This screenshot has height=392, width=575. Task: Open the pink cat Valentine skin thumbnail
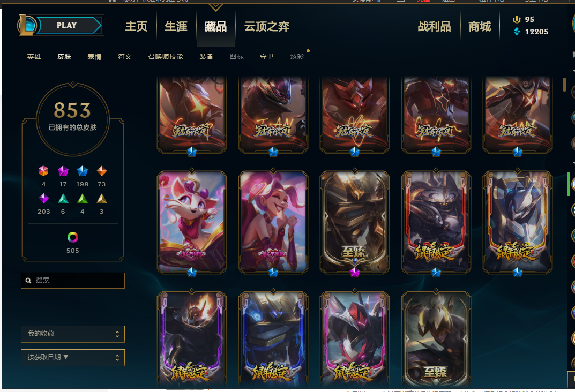coord(192,222)
